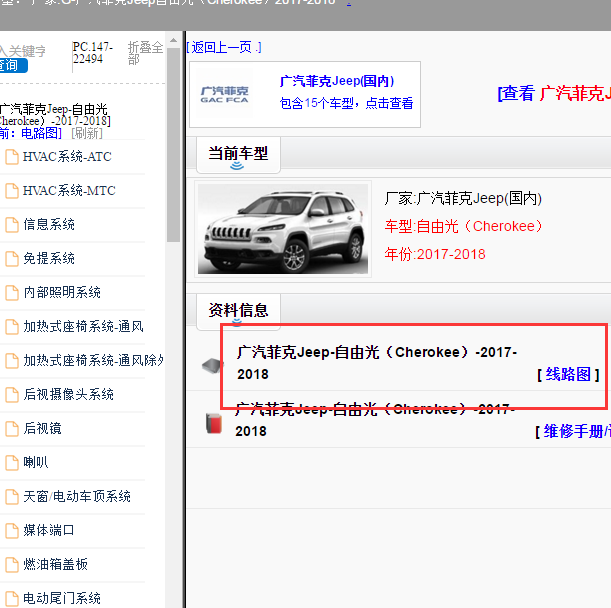This screenshot has width=611, height=608.
Task: Click the 车型:自由光（Cherokee）text
Action: click(x=463, y=226)
